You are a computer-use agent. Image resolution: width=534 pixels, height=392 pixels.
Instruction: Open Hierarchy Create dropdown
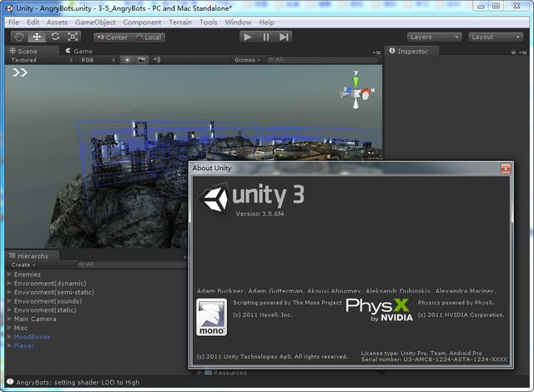[23, 264]
